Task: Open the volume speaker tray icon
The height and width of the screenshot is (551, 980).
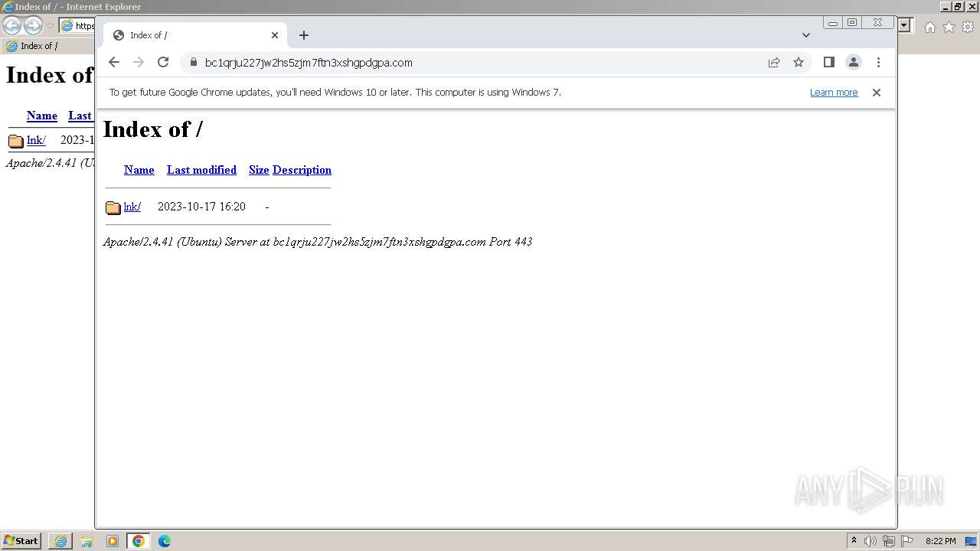Action: point(871,541)
